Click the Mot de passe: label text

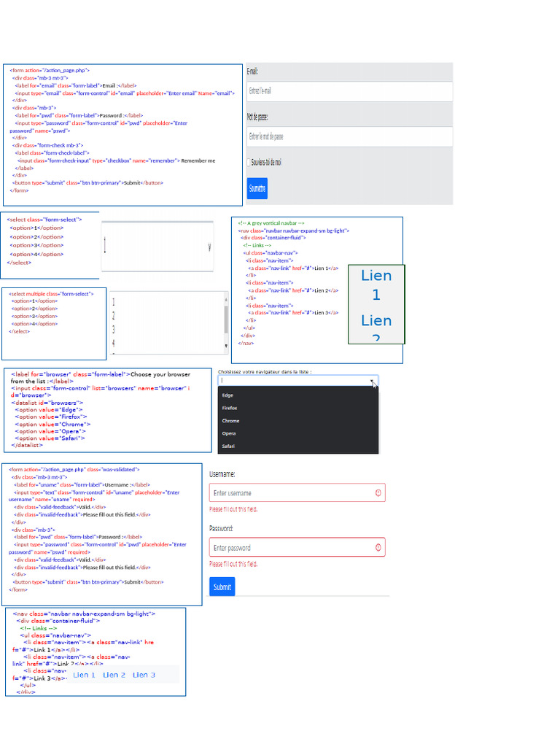click(257, 117)
